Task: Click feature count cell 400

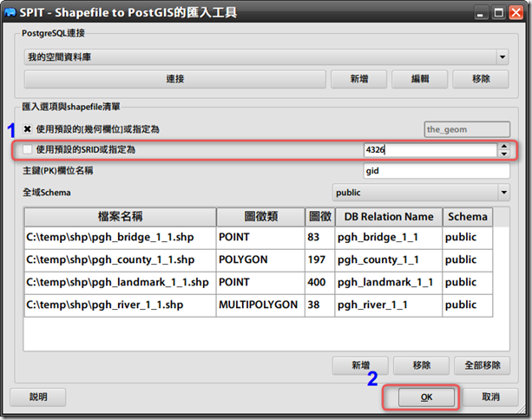Action: click(320, 282)
